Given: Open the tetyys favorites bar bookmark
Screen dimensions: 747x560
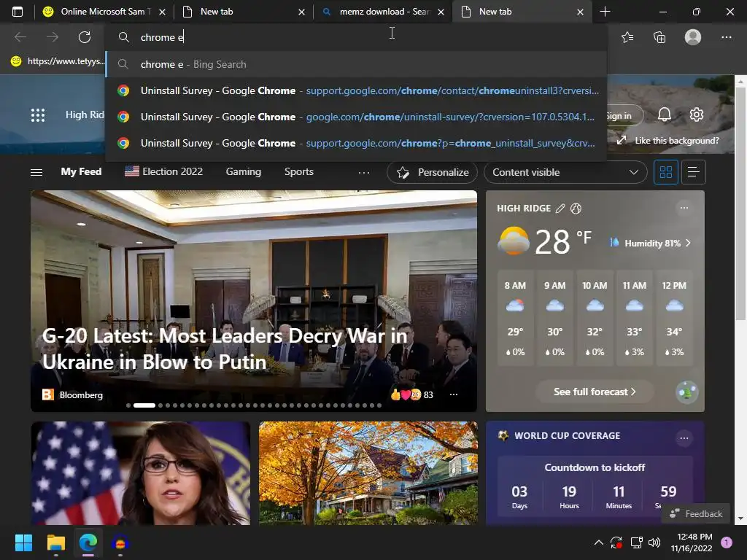Looking at the screenshot, I should click(56, 61).
